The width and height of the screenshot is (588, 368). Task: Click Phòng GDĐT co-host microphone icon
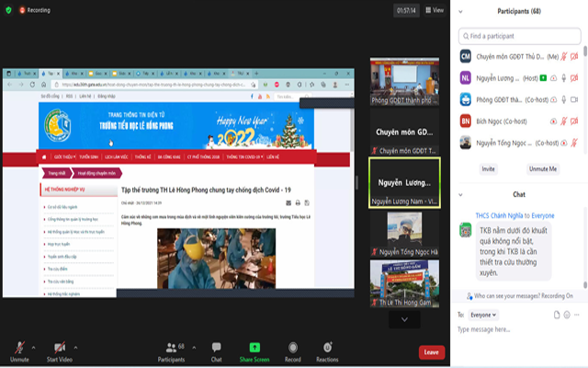coord(563,99)
